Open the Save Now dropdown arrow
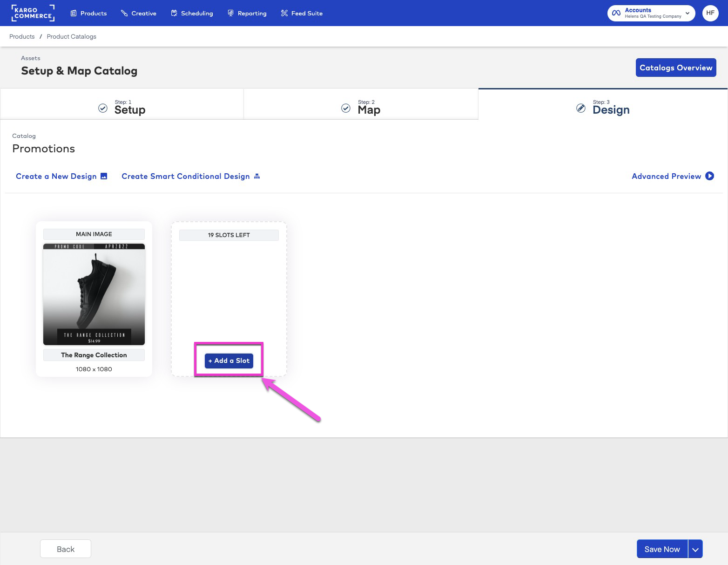The image size is (728, 565). click(695, 549)
